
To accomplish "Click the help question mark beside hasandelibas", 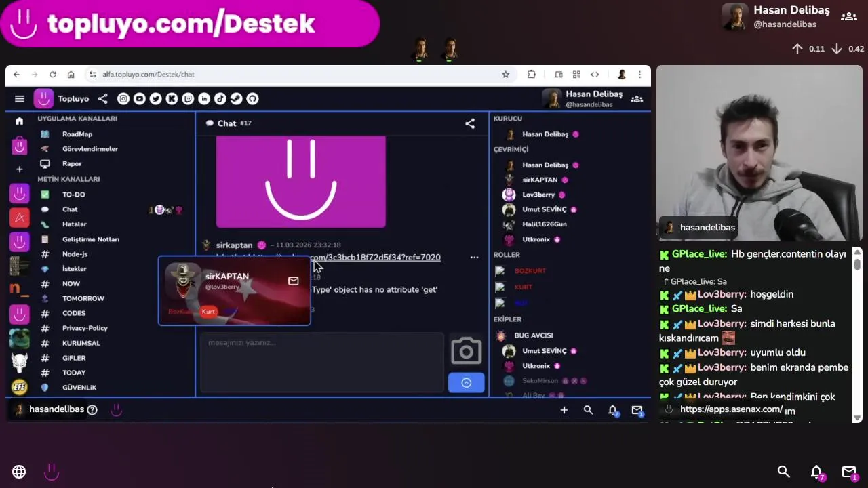I will (92, 409).
